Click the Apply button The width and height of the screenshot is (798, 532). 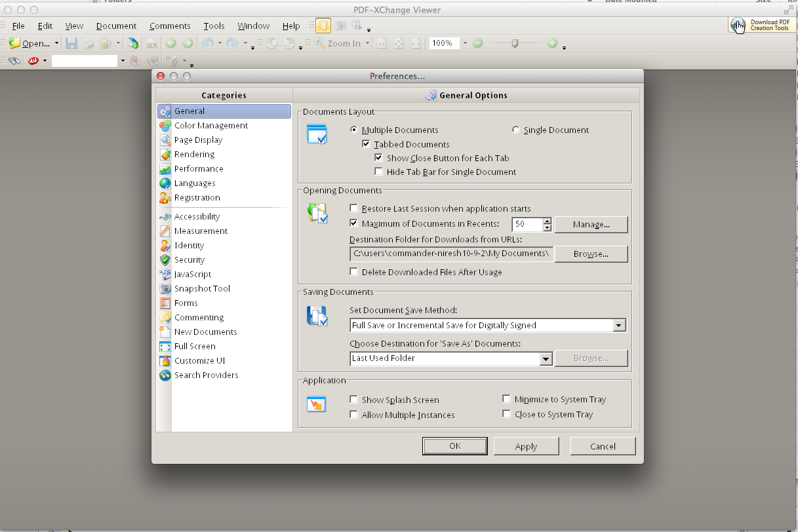tap(527, 446)
